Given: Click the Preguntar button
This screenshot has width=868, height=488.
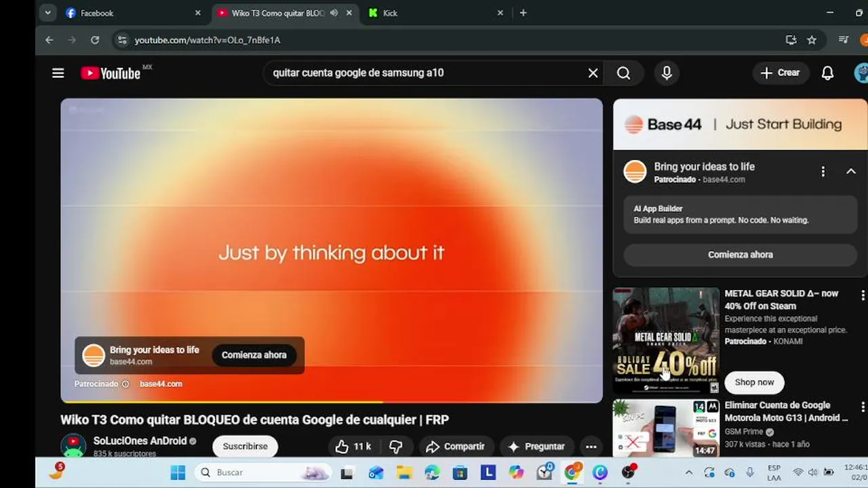Looking at the screenshot, I should coord(536,446).
